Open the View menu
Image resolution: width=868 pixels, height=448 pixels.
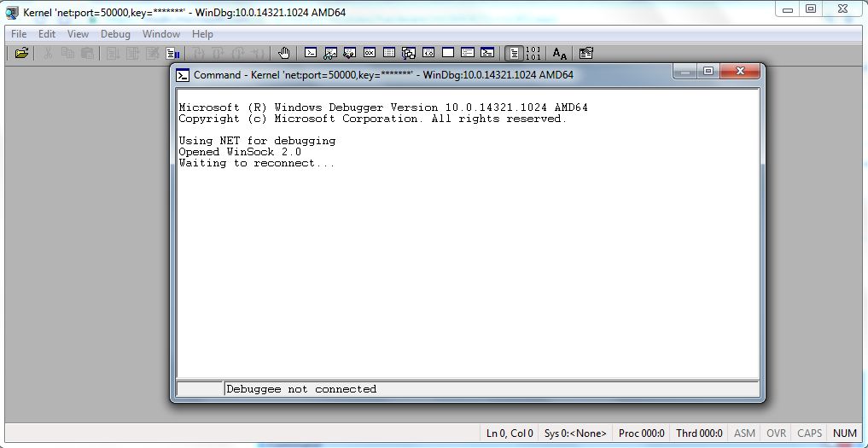pos(78,34)
